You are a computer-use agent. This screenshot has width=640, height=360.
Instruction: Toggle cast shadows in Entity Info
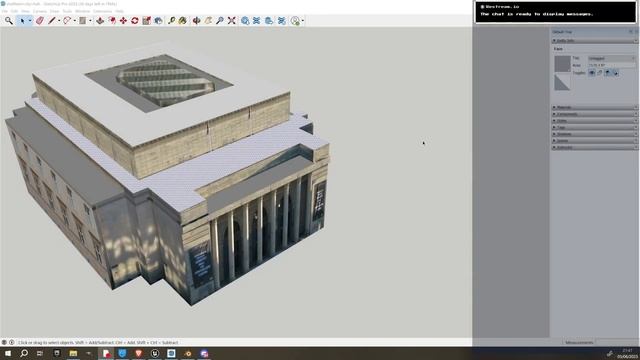click(x=616, y=73)
